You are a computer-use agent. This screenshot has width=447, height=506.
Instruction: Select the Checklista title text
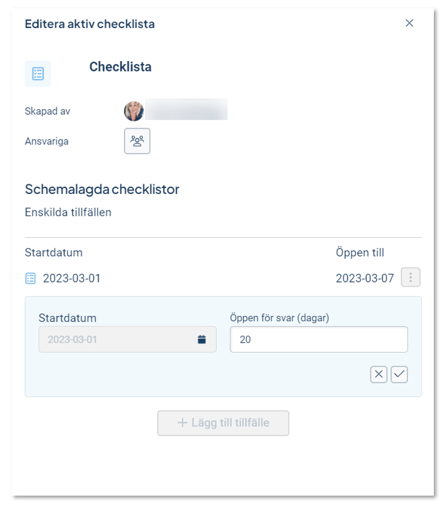click(x=120, y=67)
